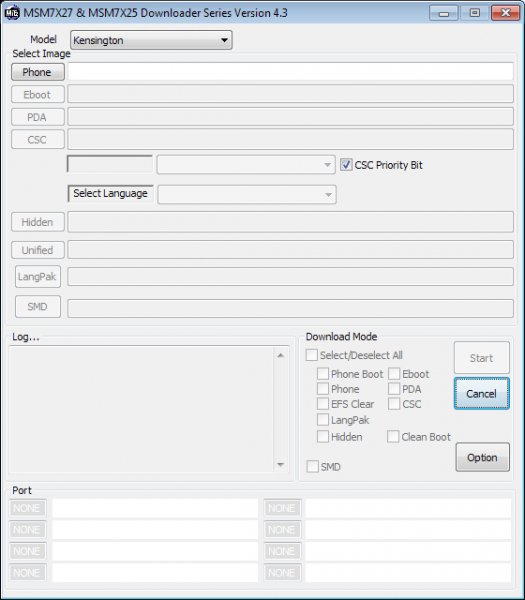Click the Phone image select button

(38, 72)
